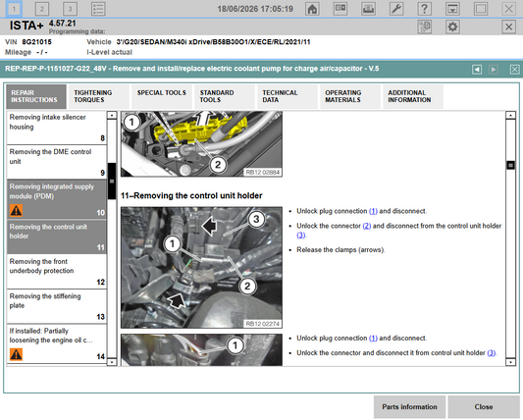Click the maximize window icon in top bar
Image resolution: width=523 pixels, height=420 pixels.
[480, 9]
